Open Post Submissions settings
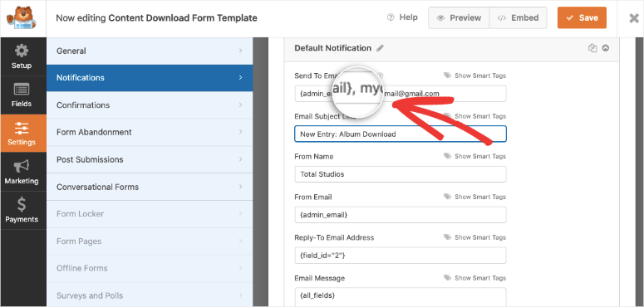644x307 pixels. 150,159
